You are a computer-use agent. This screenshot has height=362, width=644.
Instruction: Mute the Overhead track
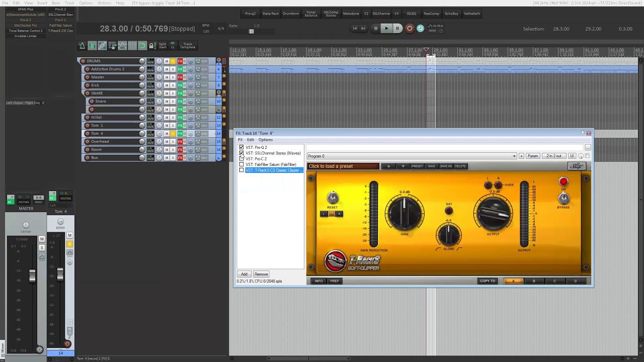click(167, 141)
